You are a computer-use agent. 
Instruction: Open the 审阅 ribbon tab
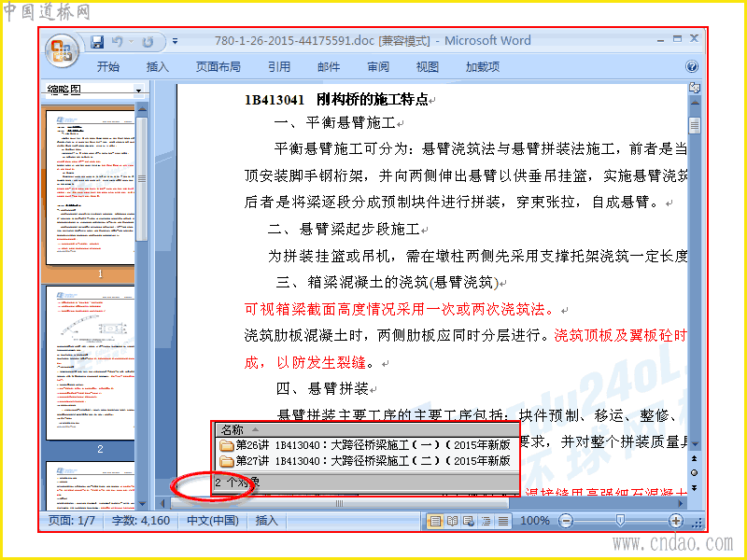point(378,66)
